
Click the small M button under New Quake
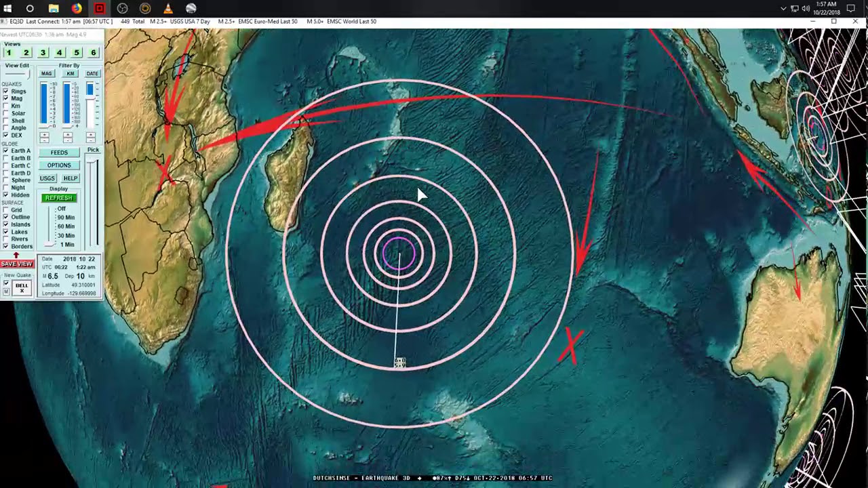[6, 292]
